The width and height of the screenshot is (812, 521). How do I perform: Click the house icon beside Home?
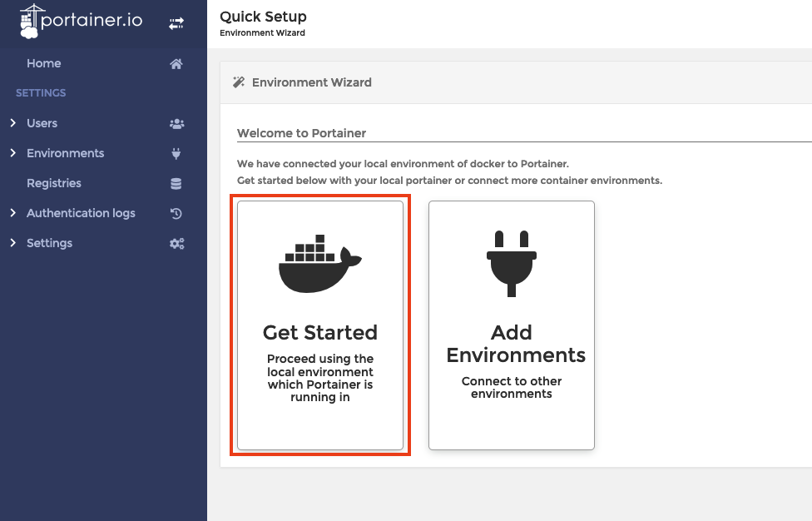[176, 64]
